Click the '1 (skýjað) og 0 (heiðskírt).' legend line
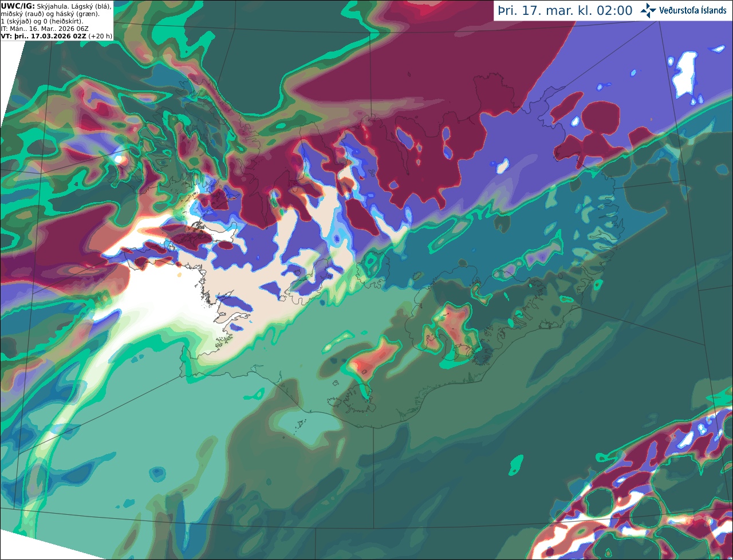The height and width of the screenshot is (560, 733). (42, 21)
